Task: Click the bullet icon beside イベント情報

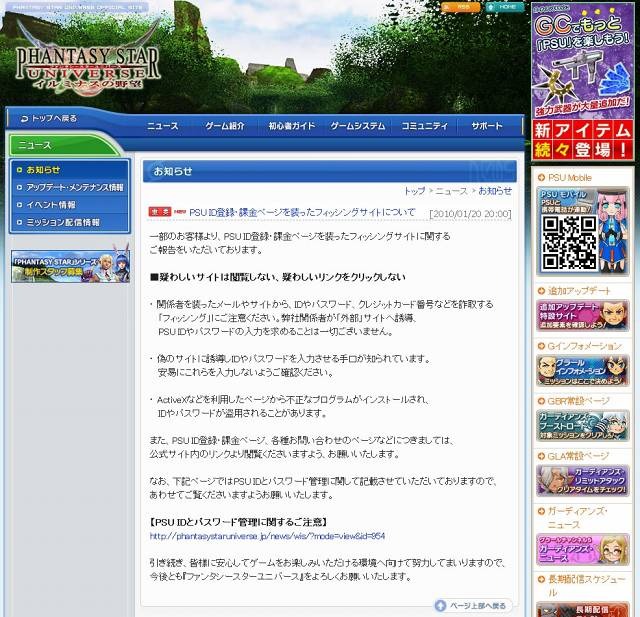Action: [x=19, y=205]
